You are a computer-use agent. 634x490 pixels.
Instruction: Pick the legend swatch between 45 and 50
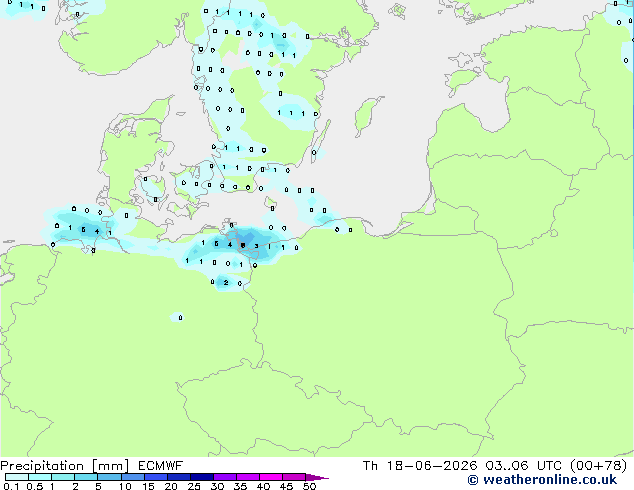point(294,477)
